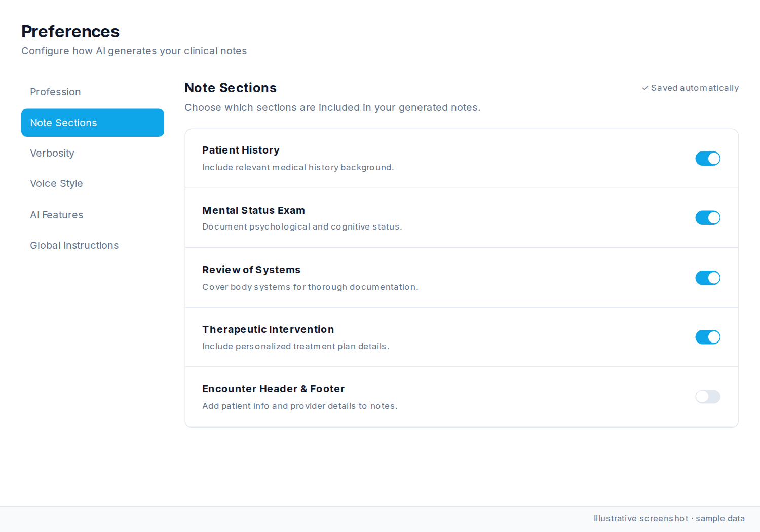Click the "Patient History" row title

click(x=241, y=150)
